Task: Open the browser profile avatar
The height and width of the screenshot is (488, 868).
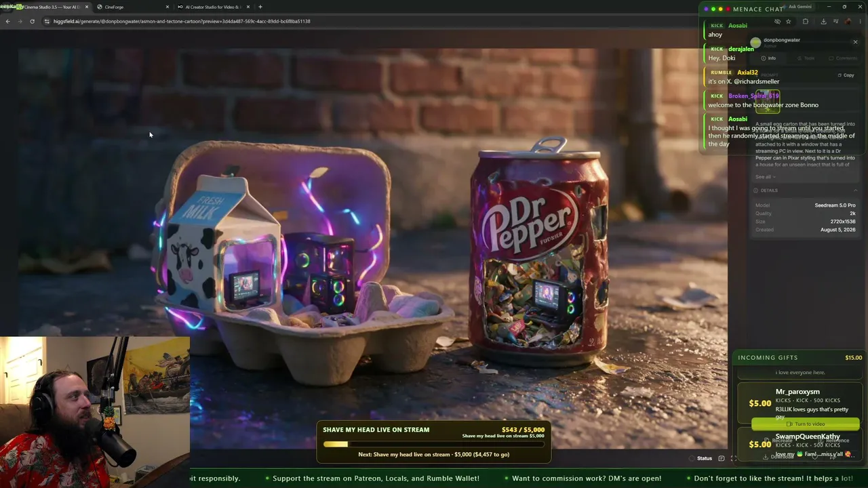Action: pos(848,21)
